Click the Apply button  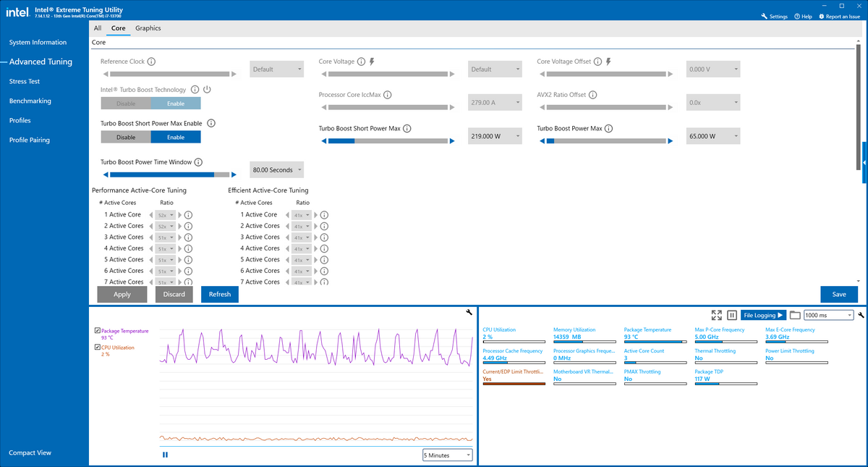[122, 295]
